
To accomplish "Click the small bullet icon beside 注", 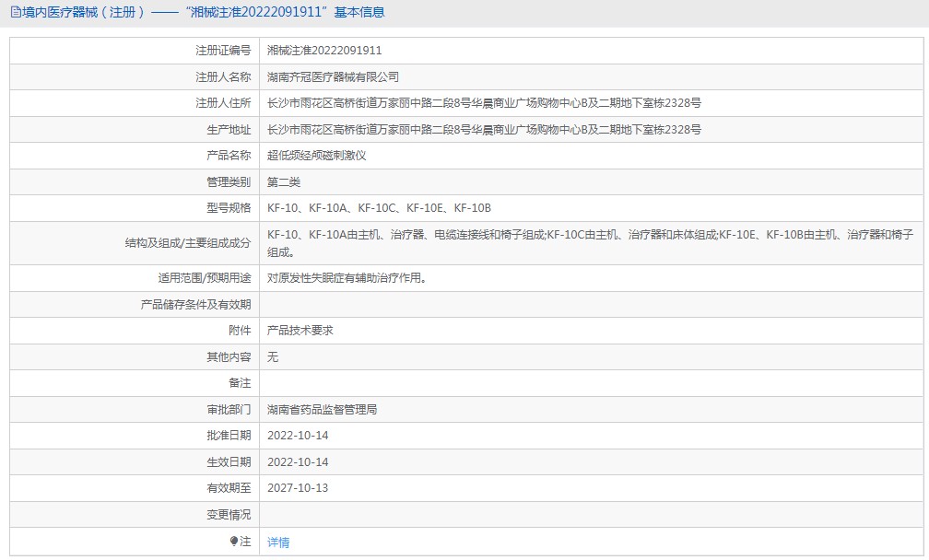I will click(234, 542).
